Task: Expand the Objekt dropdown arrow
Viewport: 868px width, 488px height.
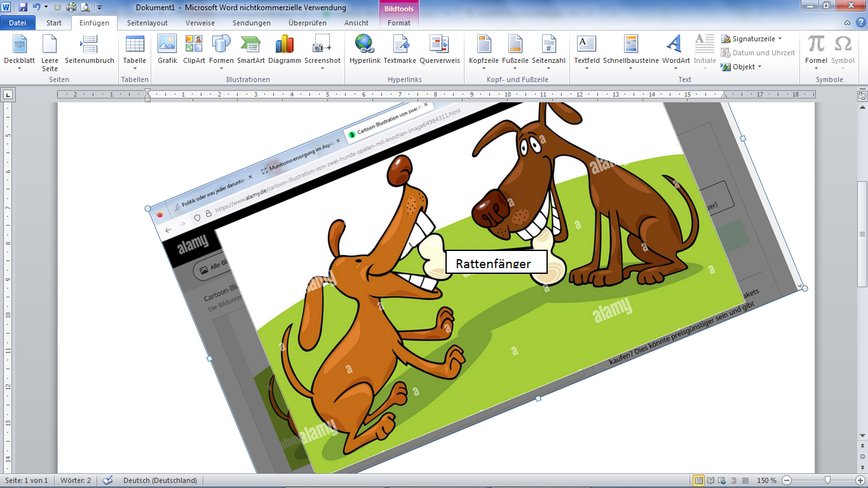Action: pos(760,67)
